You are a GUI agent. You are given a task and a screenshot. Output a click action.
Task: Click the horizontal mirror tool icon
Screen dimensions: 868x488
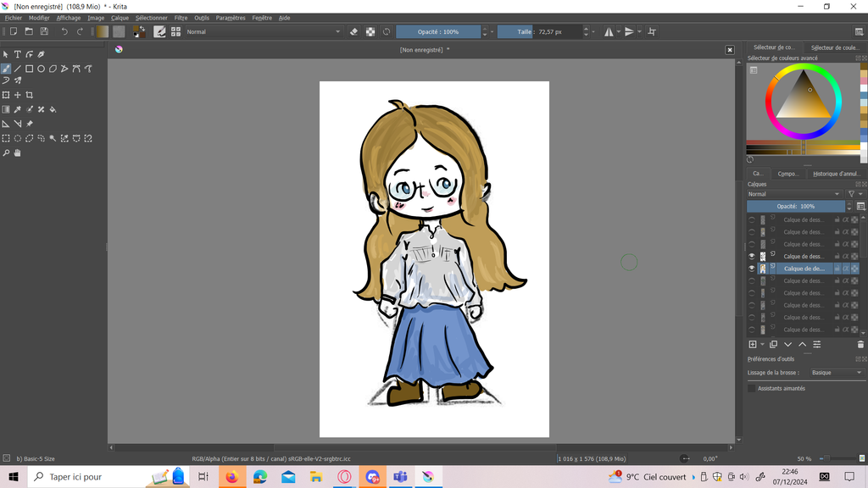click(x=609, y=31)
